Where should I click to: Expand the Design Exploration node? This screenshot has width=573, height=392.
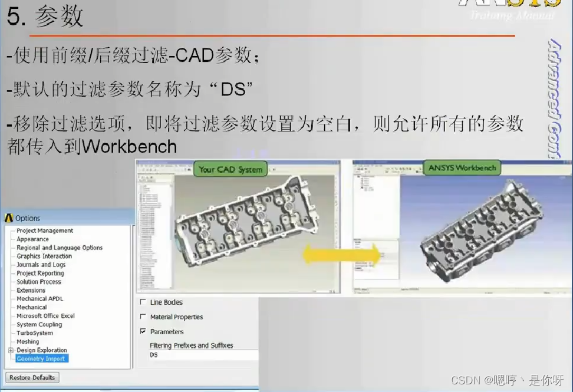click(11, 350)
